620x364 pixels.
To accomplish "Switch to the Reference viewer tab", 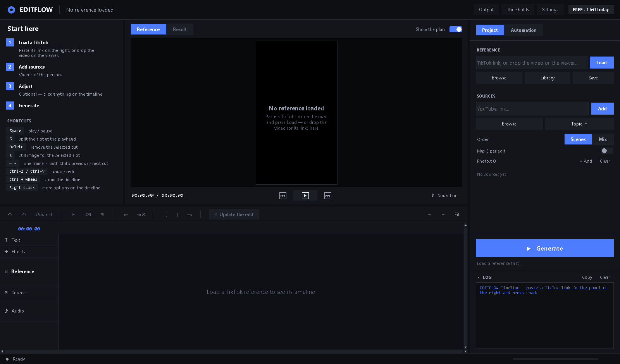I will [148, 29].
